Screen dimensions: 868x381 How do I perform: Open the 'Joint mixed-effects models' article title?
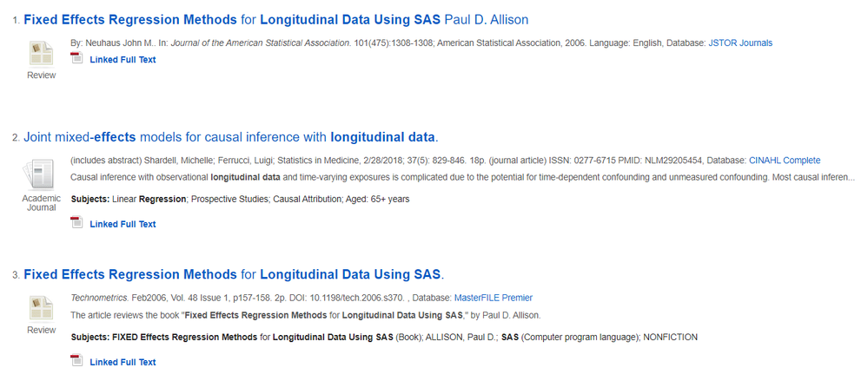(230, 137)
